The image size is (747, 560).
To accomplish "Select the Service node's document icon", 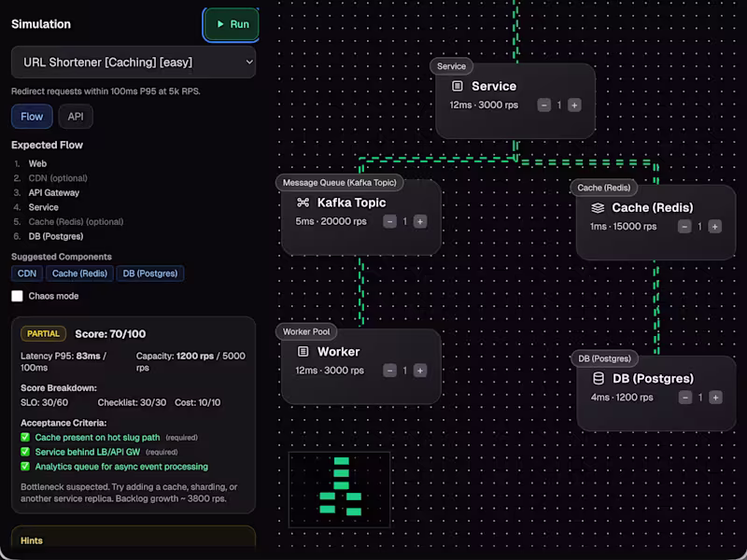I will pyautogui.click(x=457, y=86).
